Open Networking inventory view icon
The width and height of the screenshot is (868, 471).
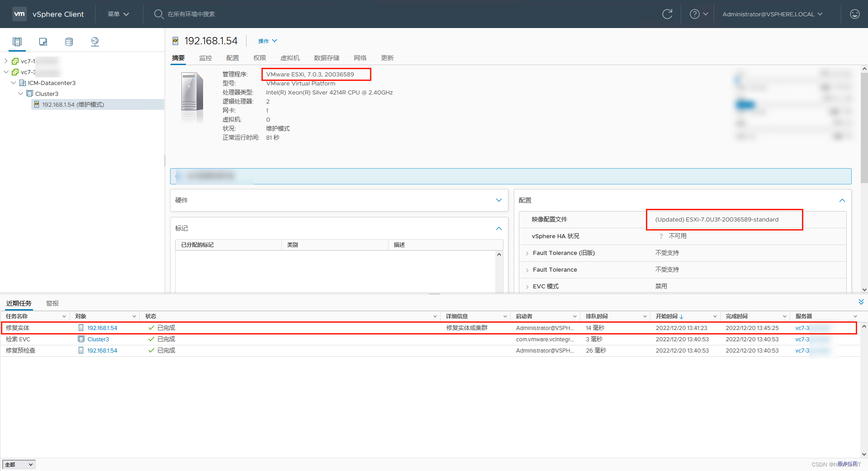pyautogui.click(x=95, y=42)
